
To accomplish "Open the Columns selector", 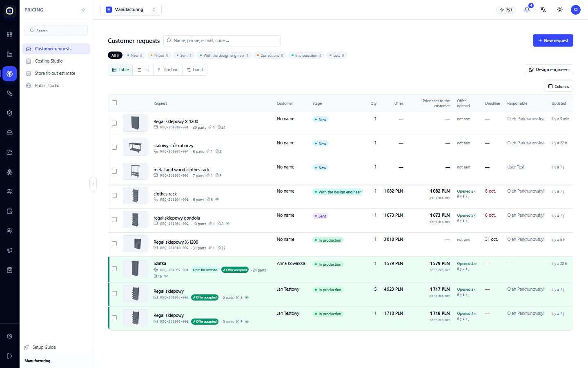I will 559,86.
